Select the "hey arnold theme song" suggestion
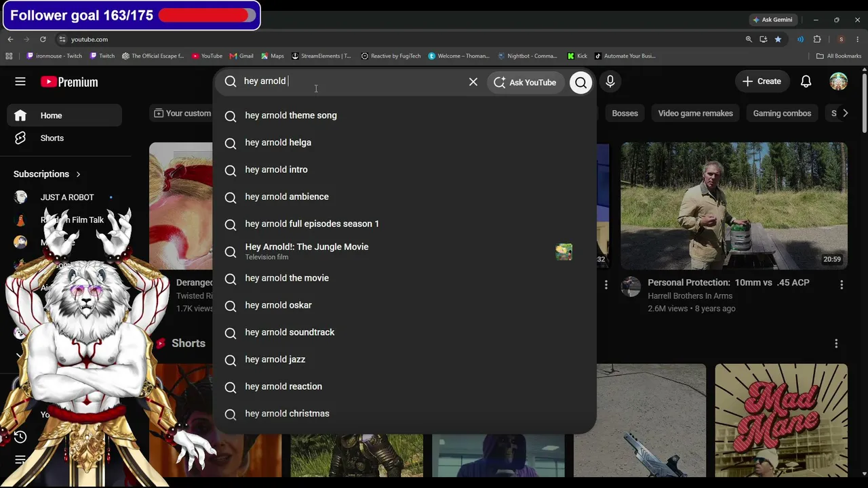This screenshot has height=488, width=868. [404, 115]
